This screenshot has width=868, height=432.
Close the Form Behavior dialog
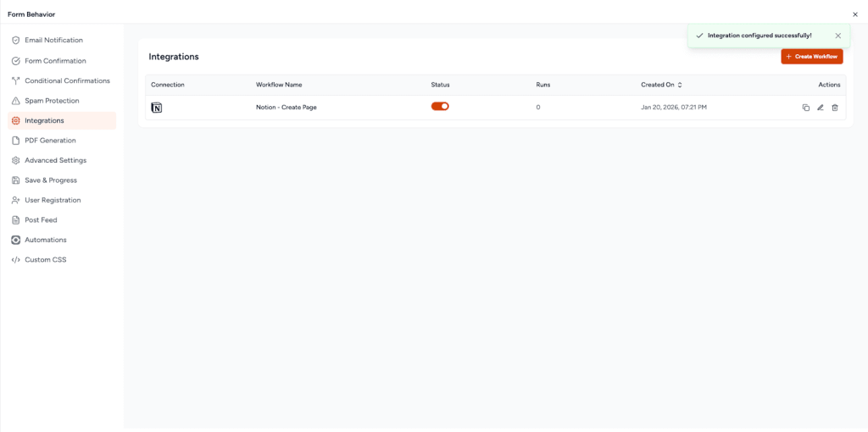(x=854, y=14)
